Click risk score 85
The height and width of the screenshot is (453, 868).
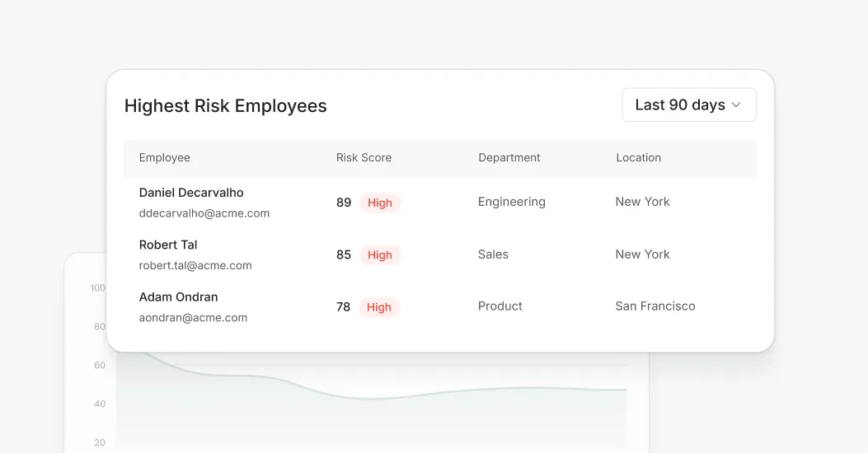[344, 255]
